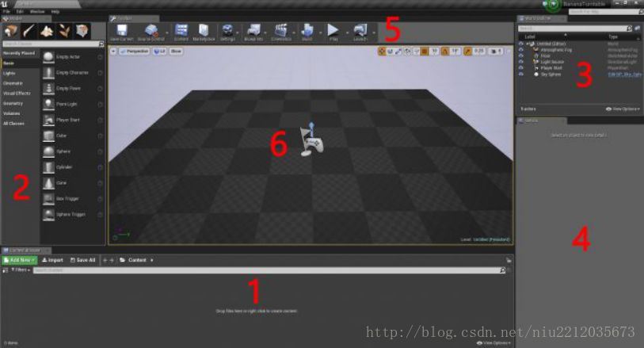
Task: Open the viewport options dropdown arrow
Action: (x=113, y=52)
